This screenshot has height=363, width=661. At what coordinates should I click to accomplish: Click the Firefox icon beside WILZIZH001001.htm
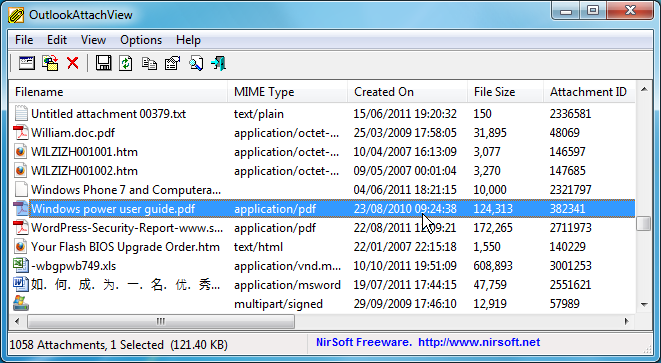(21, 151)
